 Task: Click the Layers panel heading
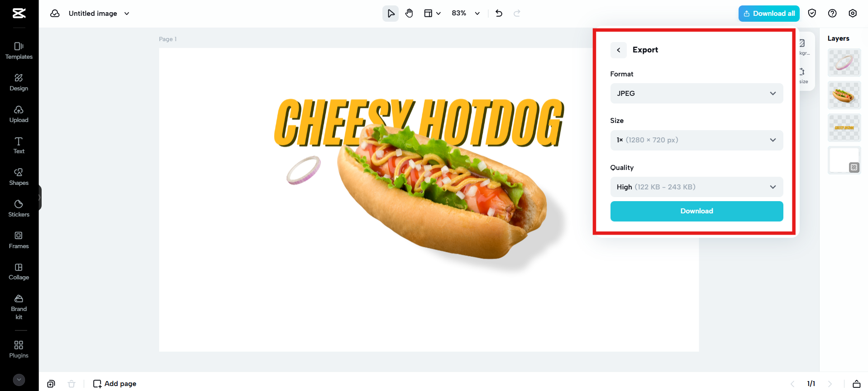pos(839,38)
